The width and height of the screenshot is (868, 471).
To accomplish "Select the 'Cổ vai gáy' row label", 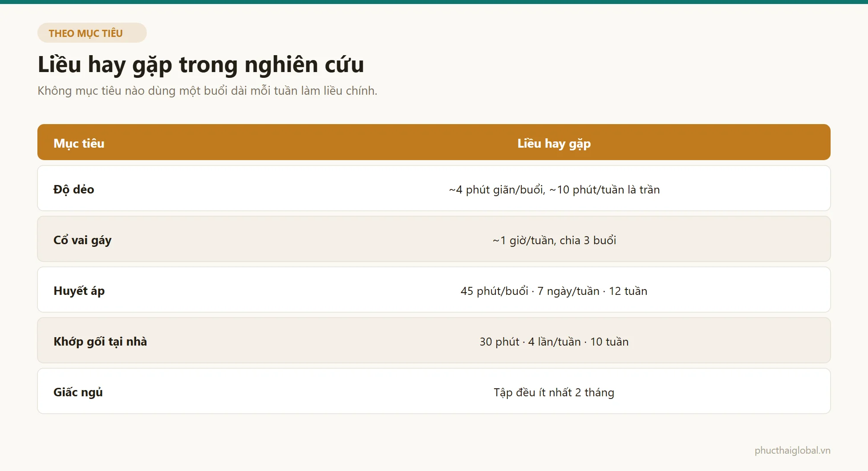I will click(x=82, y=240).
